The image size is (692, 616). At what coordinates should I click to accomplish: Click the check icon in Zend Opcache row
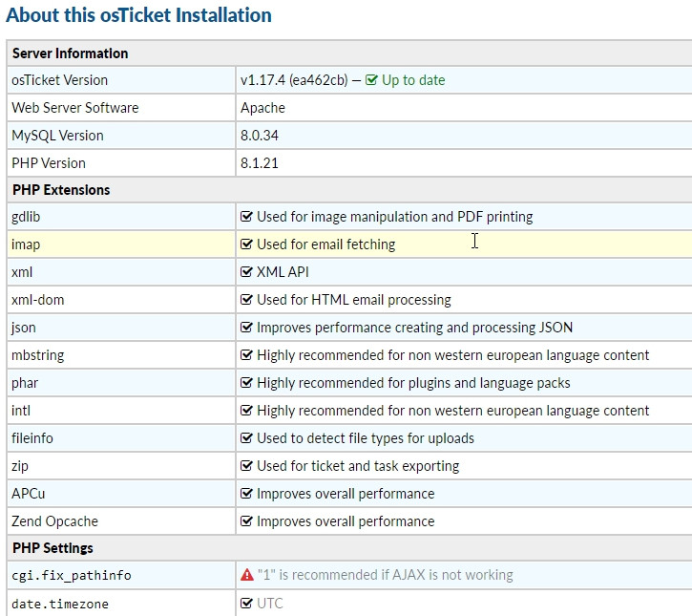246,521
